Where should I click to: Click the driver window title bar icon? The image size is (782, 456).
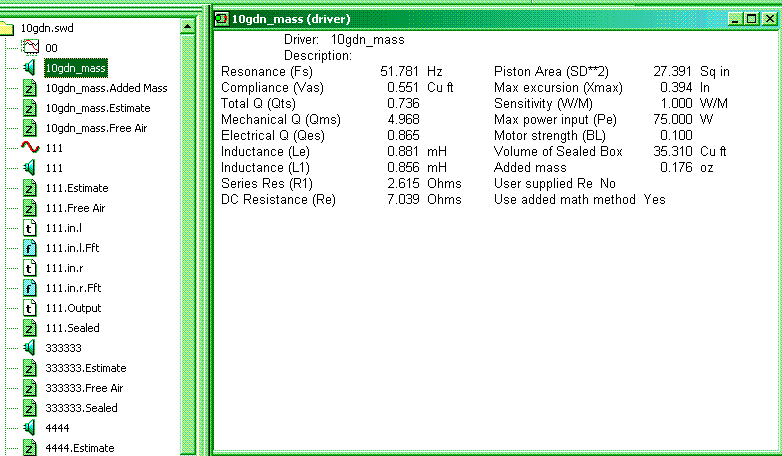point(221,19)
